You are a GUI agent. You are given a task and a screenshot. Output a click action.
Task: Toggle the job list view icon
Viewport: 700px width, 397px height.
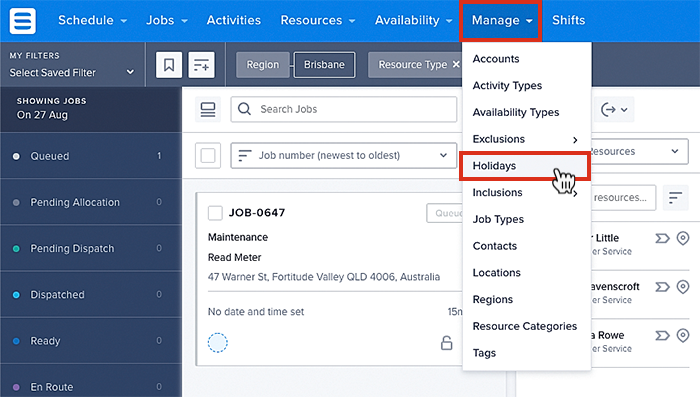[208, 109]
